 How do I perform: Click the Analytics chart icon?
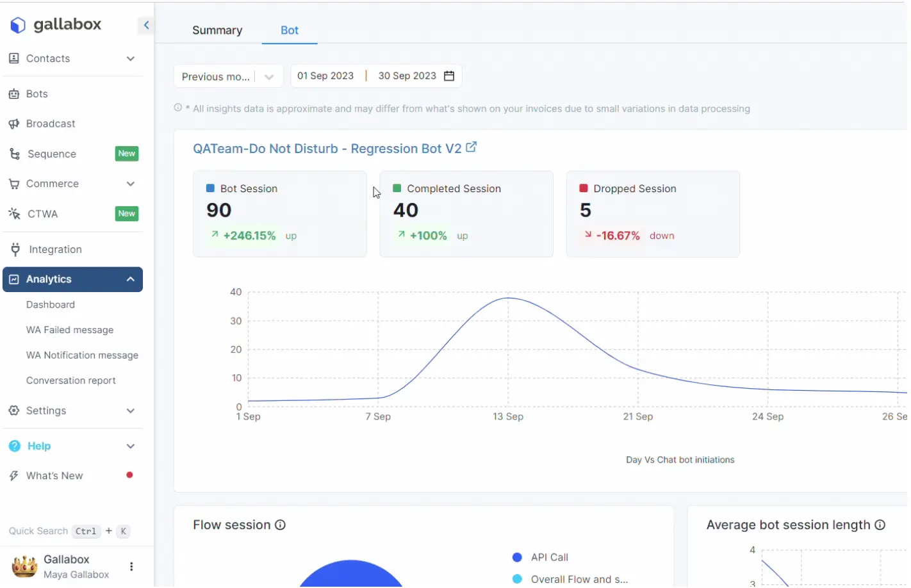(x=14, y=280)
